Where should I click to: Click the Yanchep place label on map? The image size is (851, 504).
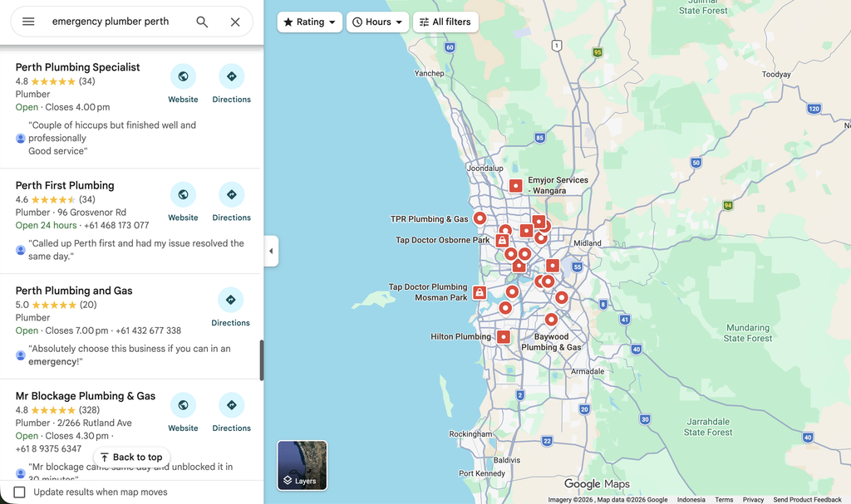coord(429,73)
